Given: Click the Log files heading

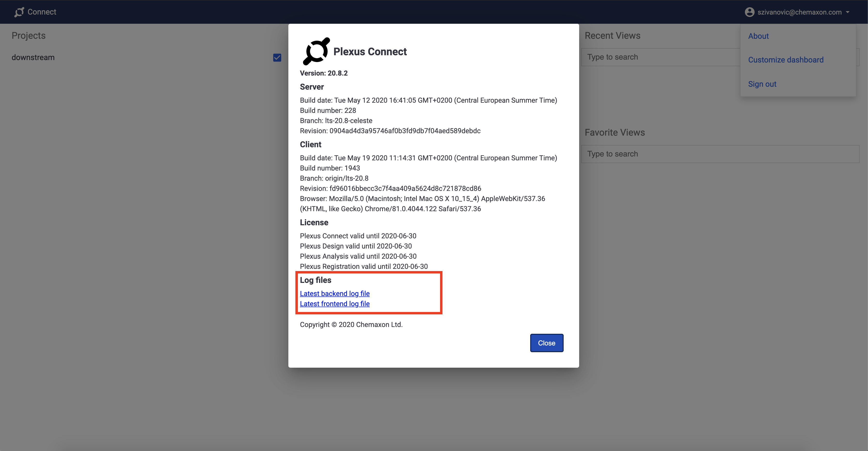Looking at the screenshot, I should coord(316,280).
